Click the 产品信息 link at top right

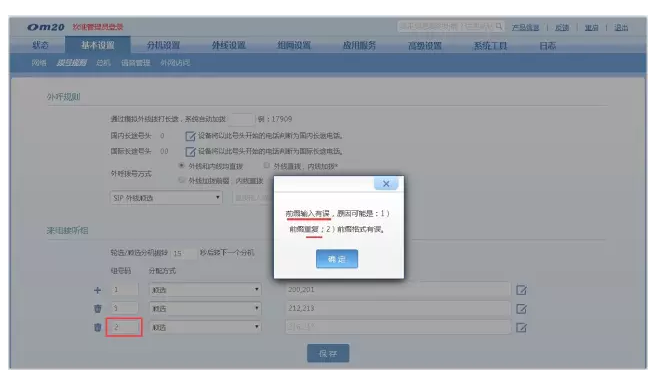[525, 28]
